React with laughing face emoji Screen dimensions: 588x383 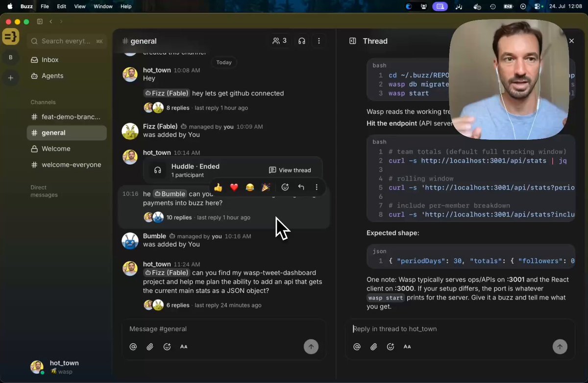250,187
